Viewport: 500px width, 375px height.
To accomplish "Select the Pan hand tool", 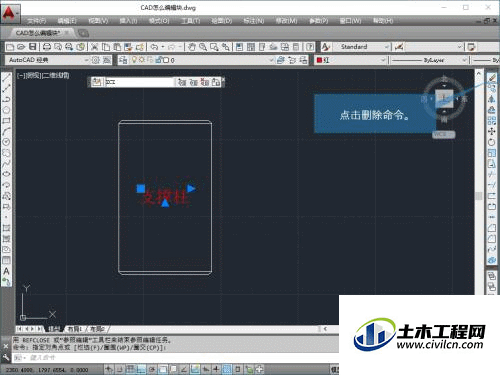I will click(192, 47).
